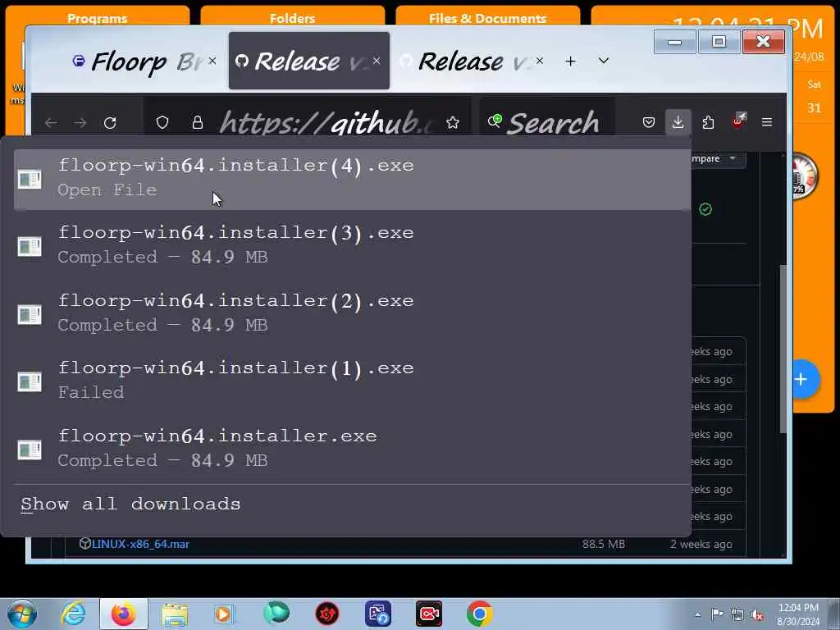This screenshot has height=630, width=840.
Task: Select floorp-win64.installer.exe download entry
Action: pos(352,449)
